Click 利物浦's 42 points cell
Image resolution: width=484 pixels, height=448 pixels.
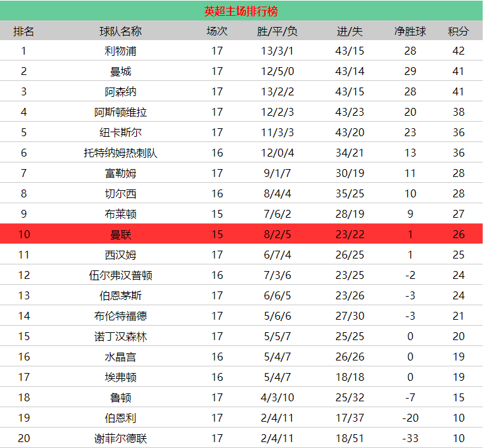(x=458, y=51)
